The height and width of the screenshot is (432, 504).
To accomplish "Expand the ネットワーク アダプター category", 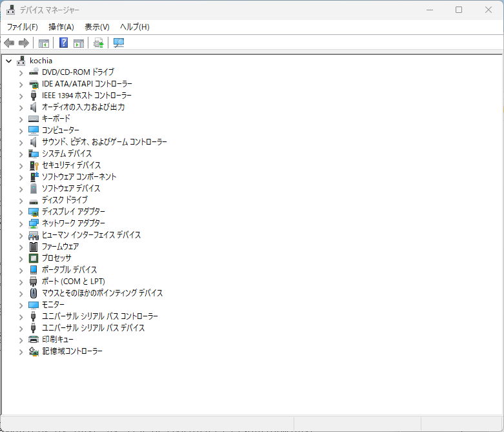I will 21,224.
